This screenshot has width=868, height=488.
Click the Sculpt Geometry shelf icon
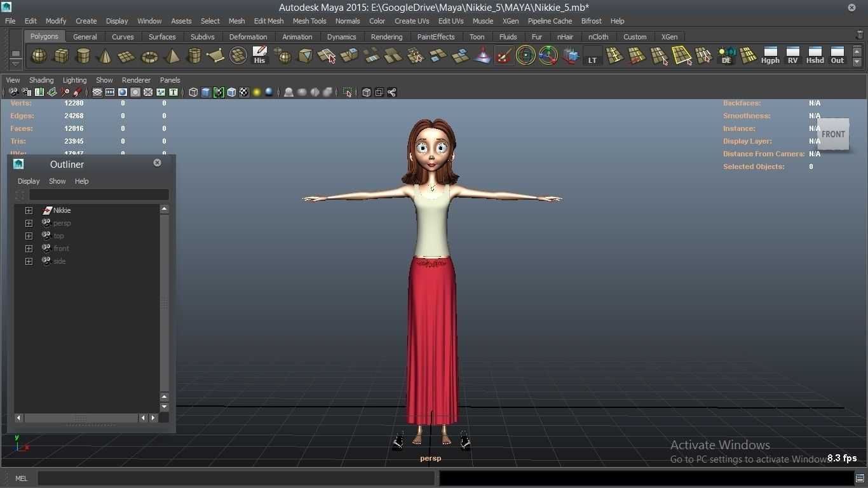(x=482, y=56)
